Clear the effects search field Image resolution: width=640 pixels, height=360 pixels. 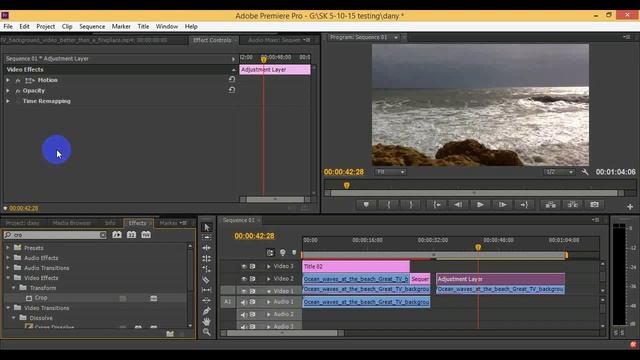[103, 235]
